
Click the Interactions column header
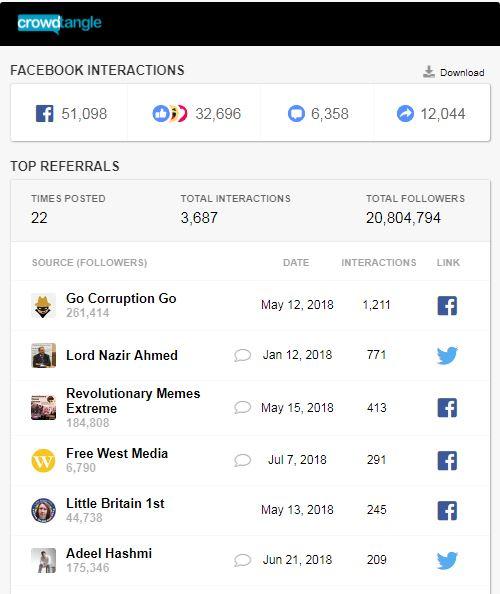[x=379, y=263]
